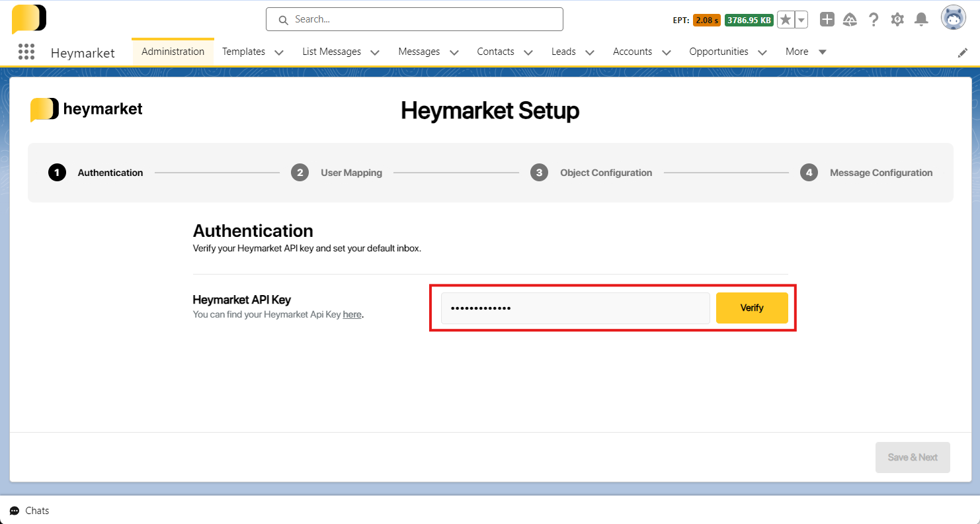The width and height of the screenshot is (980, 524).
Task: Click the Heymarket Setup heading
Action: (x=490, y=110)
